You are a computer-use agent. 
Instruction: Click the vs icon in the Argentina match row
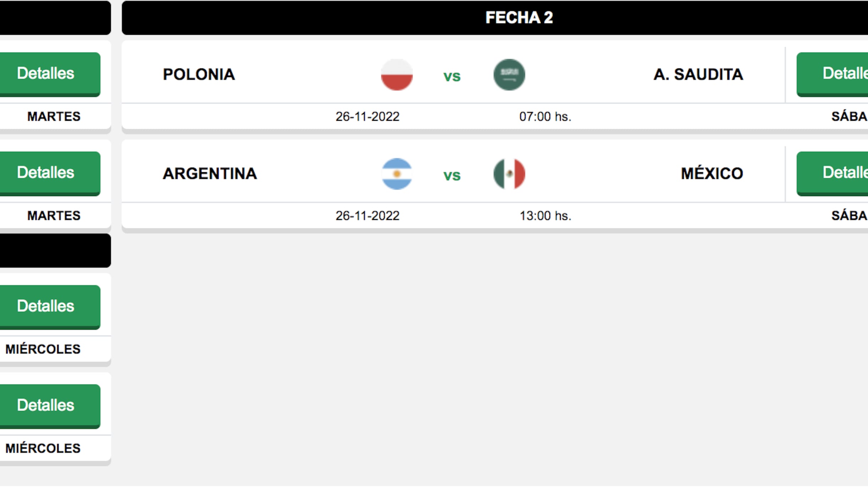452,174
